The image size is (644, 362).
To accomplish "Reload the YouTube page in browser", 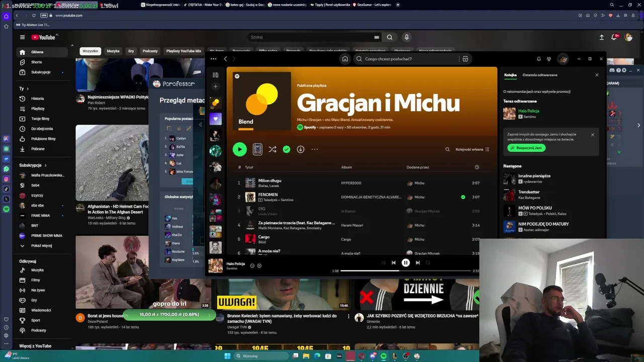I will [x=34, y=16].
